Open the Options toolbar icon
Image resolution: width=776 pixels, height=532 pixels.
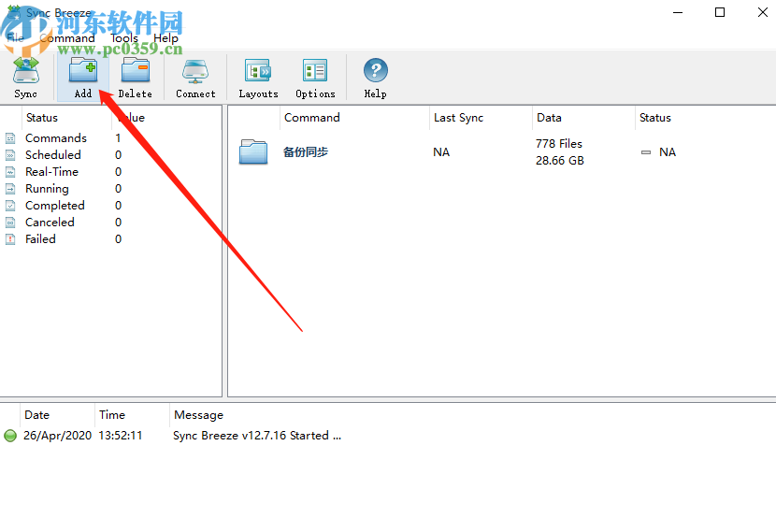[315, 71]
